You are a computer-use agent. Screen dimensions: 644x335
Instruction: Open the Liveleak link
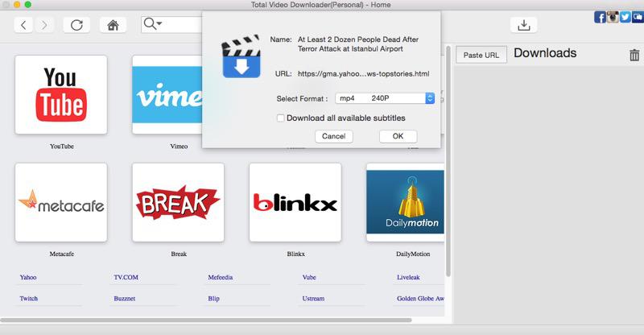coord(408,278)
